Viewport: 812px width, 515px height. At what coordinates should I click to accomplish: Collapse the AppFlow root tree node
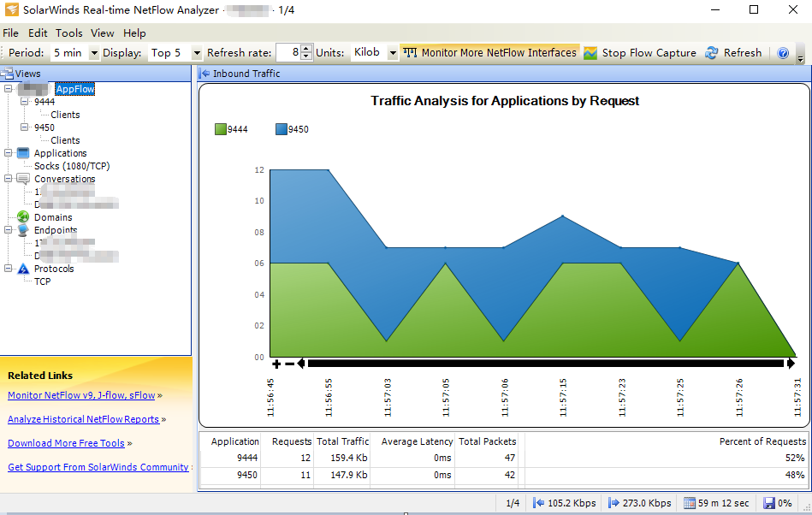tap(9, 88)
